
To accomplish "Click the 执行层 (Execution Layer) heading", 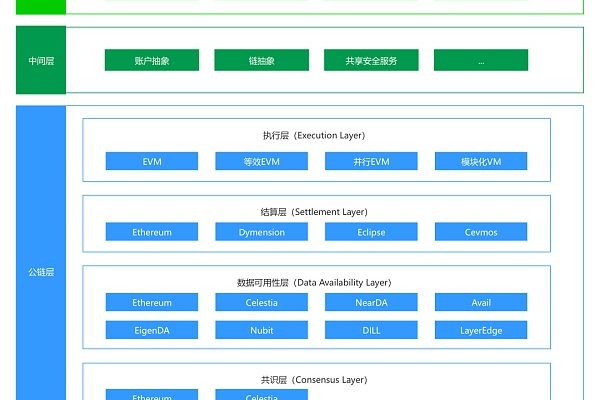I will click(314, 136).
